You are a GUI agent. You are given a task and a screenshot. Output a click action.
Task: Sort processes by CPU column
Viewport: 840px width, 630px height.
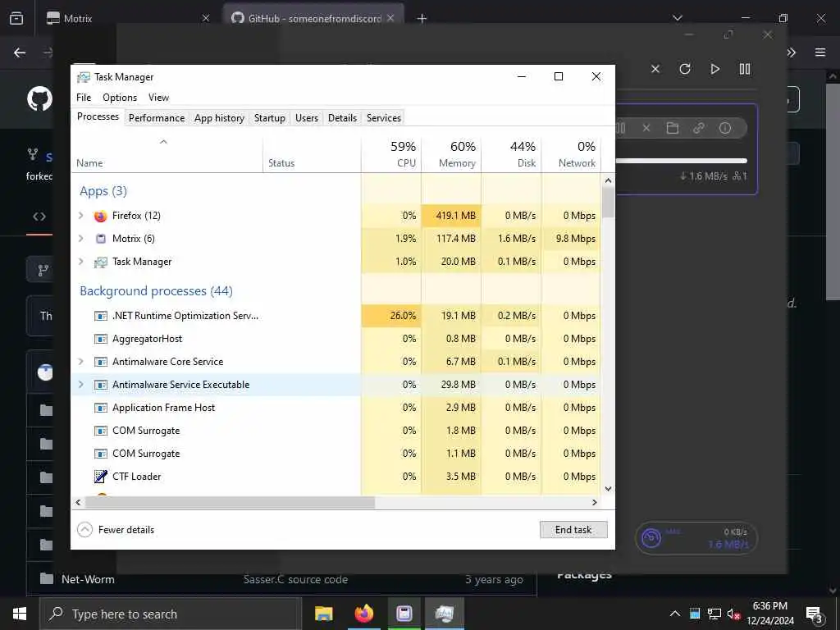pos(391,153)
